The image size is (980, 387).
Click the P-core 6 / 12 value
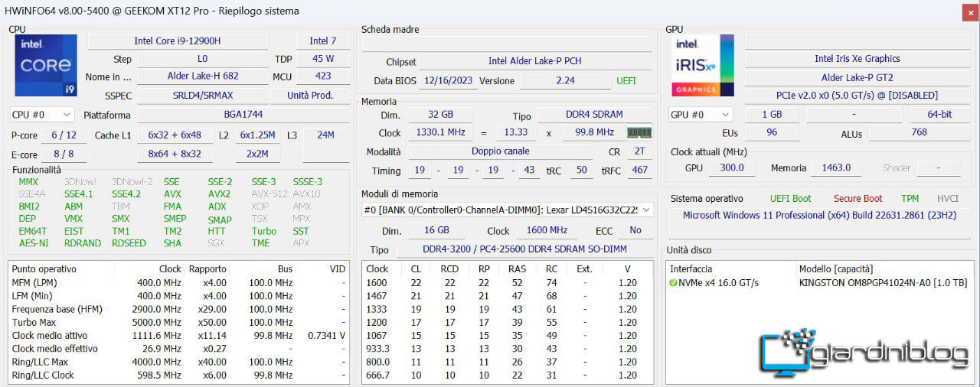pos(64,135)
